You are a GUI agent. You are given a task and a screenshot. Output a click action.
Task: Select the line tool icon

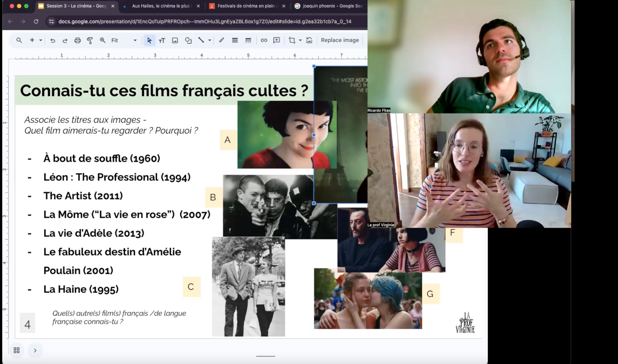[201, 40]
